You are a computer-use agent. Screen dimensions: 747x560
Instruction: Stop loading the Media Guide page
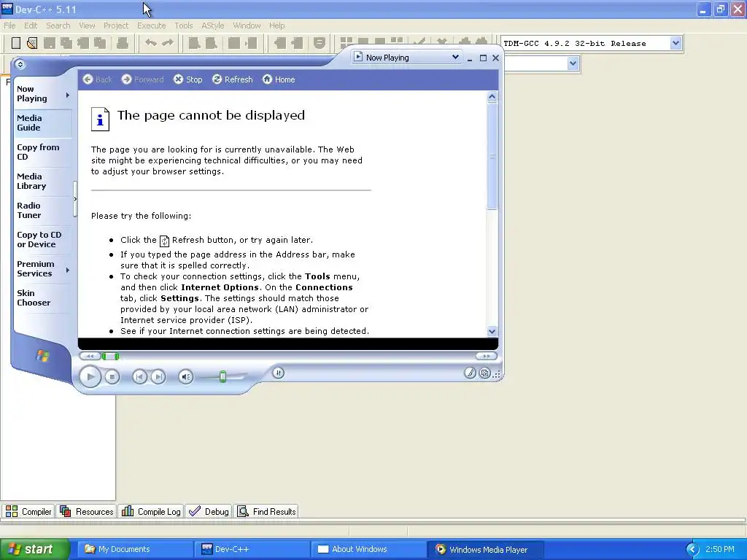[187, 79]
